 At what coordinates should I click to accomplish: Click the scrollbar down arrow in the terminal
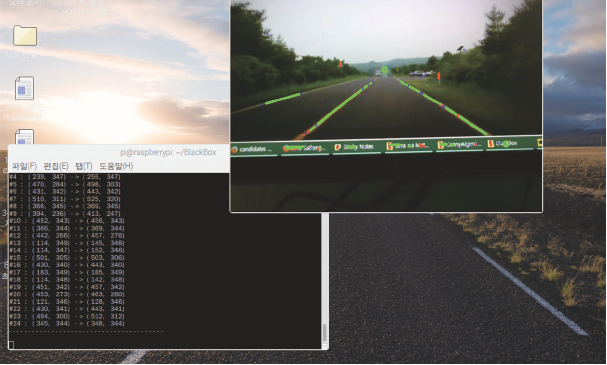click(x=324, y=346)
